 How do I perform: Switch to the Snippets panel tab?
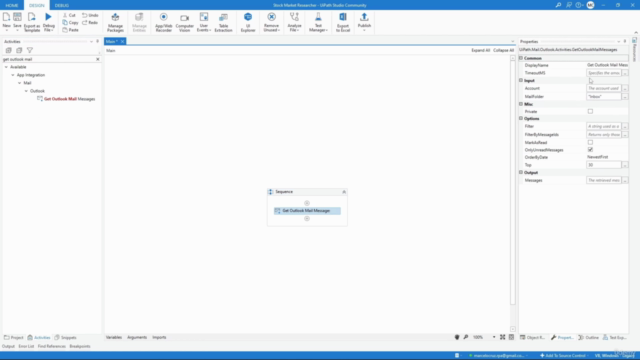[x=65, y=338]
